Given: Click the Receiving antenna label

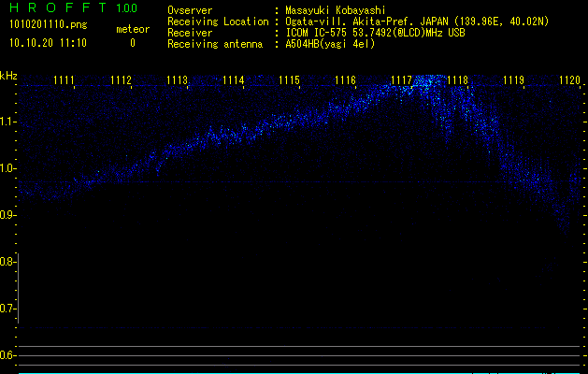Looking at the screenshot, I should (x=215, y=44).
